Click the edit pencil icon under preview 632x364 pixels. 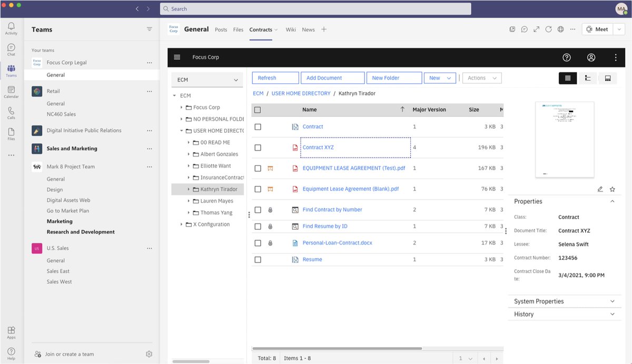[600, 189]
